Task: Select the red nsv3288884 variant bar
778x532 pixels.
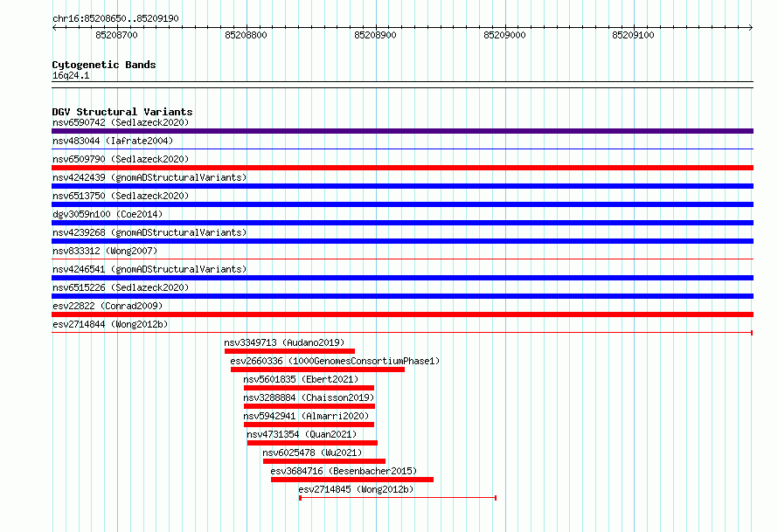Action: (x=309, y=406)
